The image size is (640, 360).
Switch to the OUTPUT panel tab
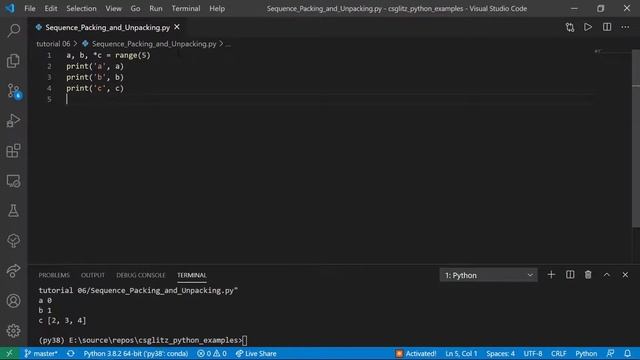[x=93, y=275]
